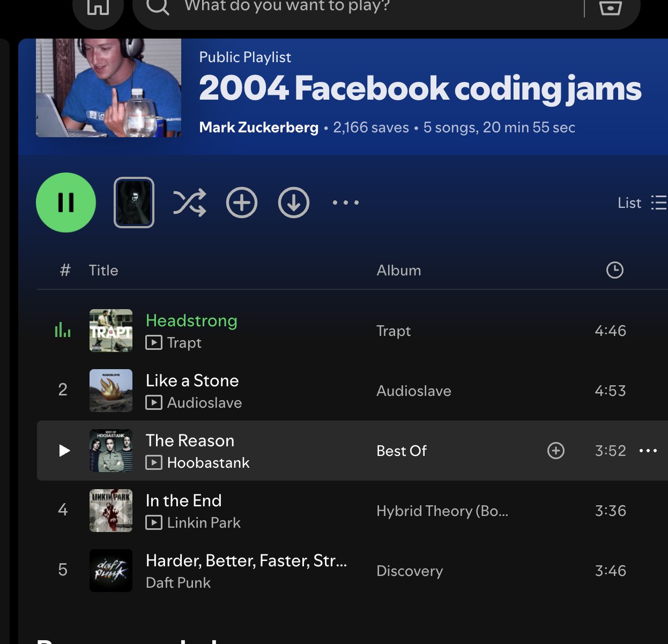Open the Daft Punk artist page
This screenshot has width=668, height=644.
[x=178, y=583]
